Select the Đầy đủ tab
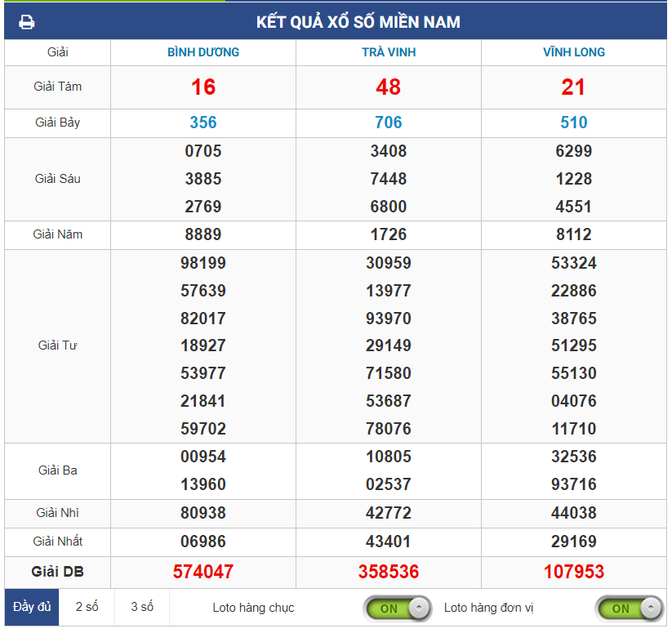The height and width of the screenshot is (633, 672). (x=32, y=607)
